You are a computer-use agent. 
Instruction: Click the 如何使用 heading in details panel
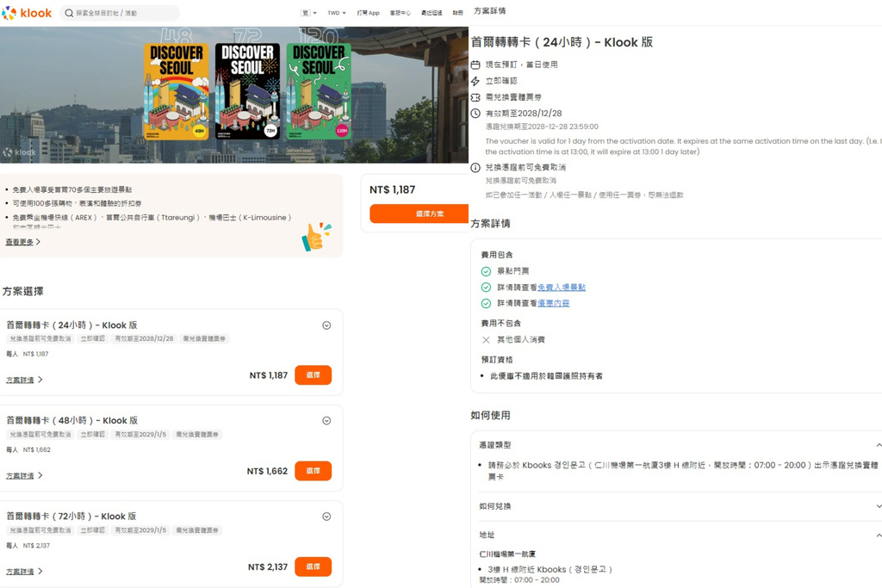[490, 416]
